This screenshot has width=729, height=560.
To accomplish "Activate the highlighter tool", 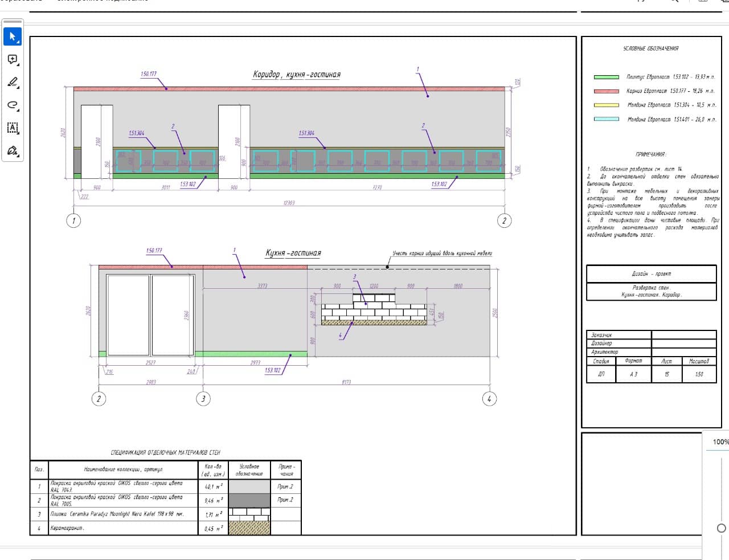I will coord(13,82).
